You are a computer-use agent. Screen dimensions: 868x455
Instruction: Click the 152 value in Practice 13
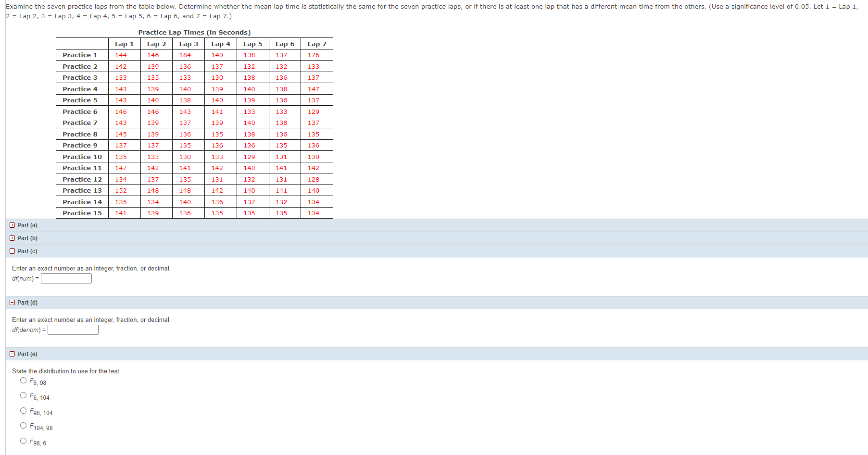click(121, 191)
